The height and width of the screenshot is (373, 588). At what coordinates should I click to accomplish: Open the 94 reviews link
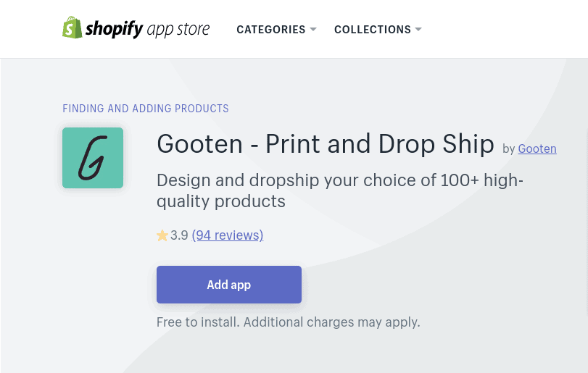(228, 235)
